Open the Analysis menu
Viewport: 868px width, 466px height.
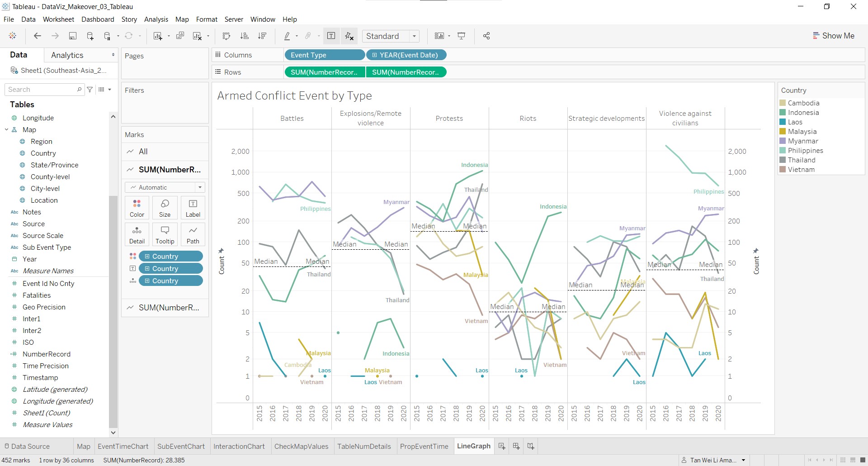[x=156, y=19]
